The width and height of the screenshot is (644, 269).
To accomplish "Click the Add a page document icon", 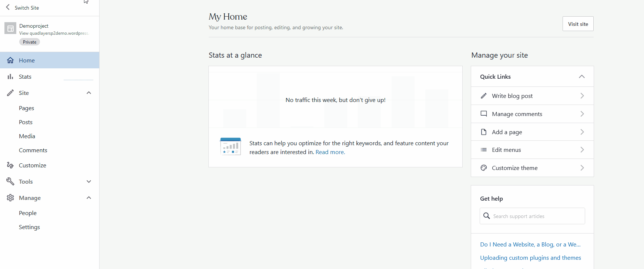I will coord(484,132).
